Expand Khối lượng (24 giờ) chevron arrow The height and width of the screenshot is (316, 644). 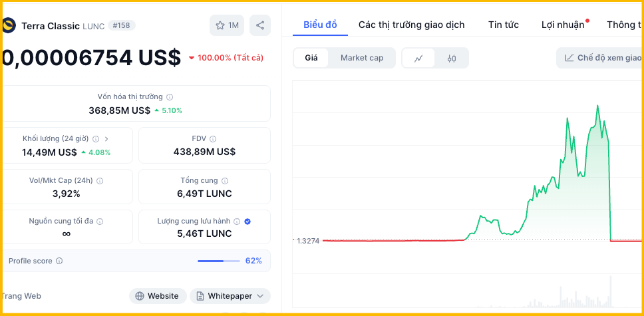click(x=106, y=139)
